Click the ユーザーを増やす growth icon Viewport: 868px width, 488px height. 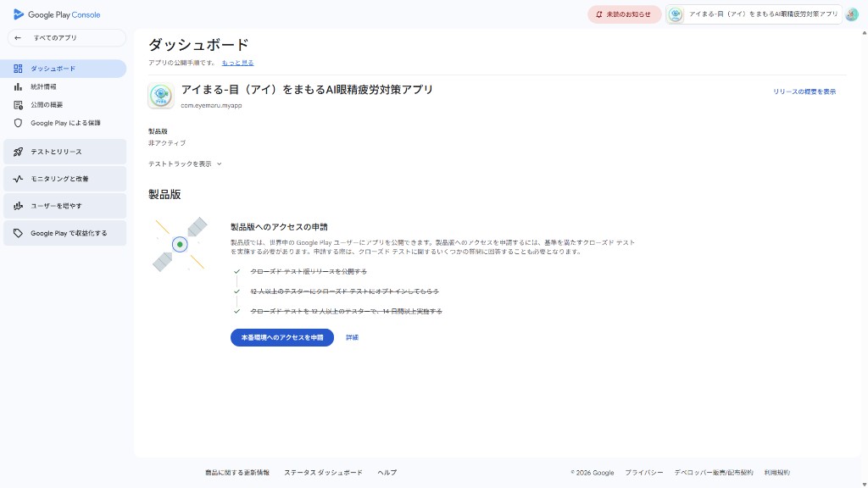click(19, 206)
